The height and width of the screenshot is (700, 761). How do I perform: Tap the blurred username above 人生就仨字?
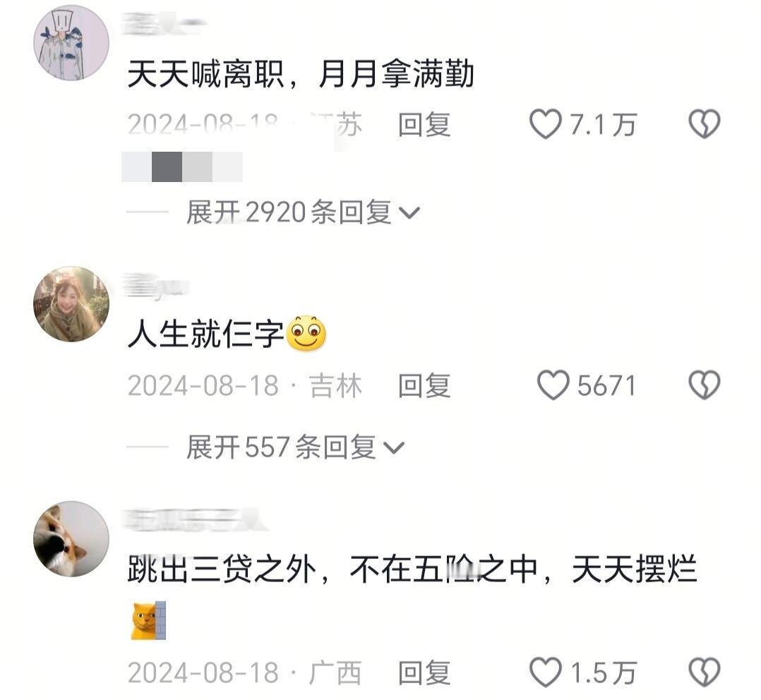(155, 286)
